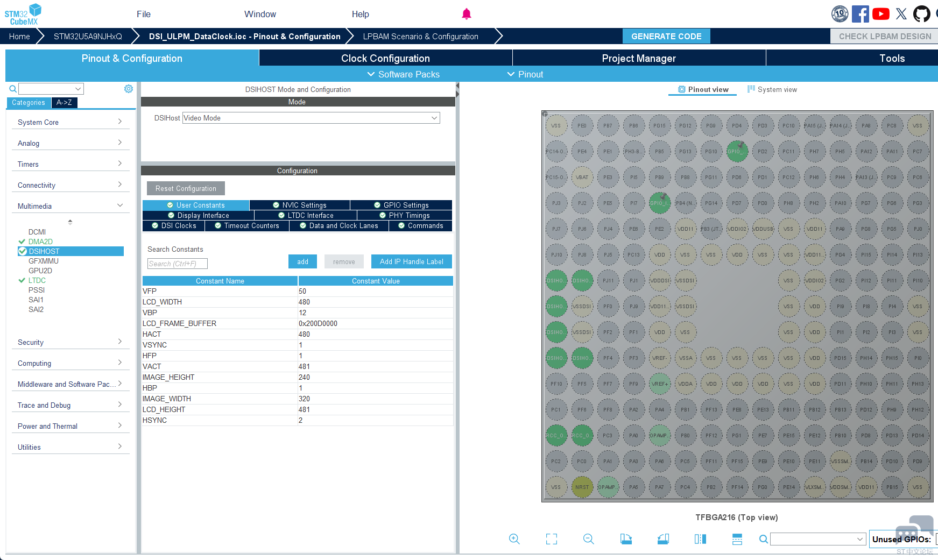The image size is (938, 560).
Task: Open the pin search dropdown below the chip
Action: (817, 539)
